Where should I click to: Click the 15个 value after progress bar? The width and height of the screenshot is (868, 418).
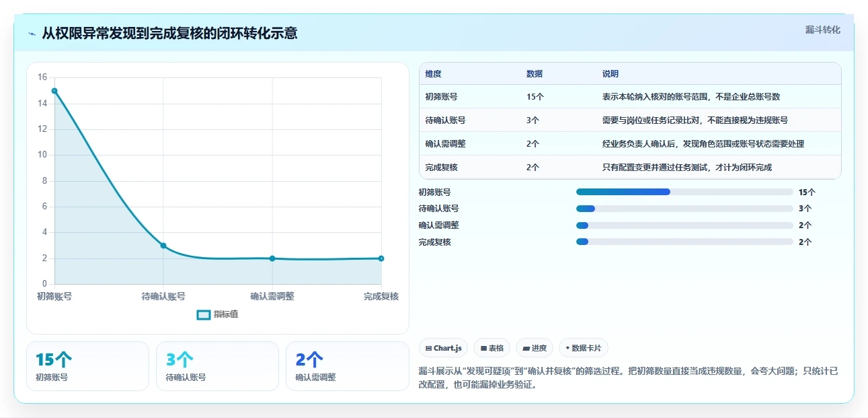pos(807,192)
